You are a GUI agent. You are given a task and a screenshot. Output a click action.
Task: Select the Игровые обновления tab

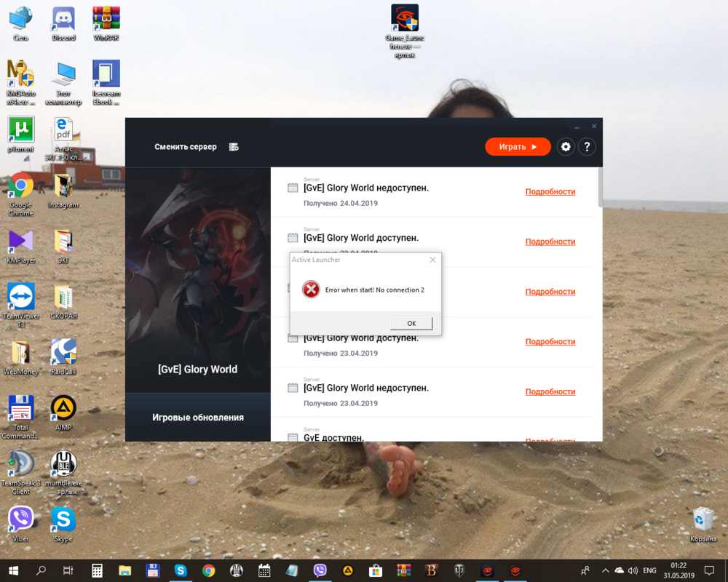pyautogui.click(x=198, y=418)
